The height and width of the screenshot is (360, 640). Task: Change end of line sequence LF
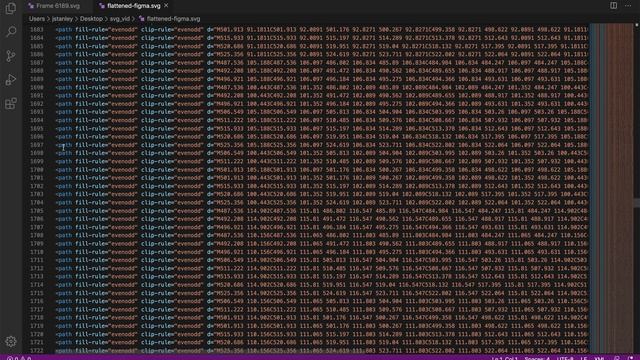tap(584, 358)
